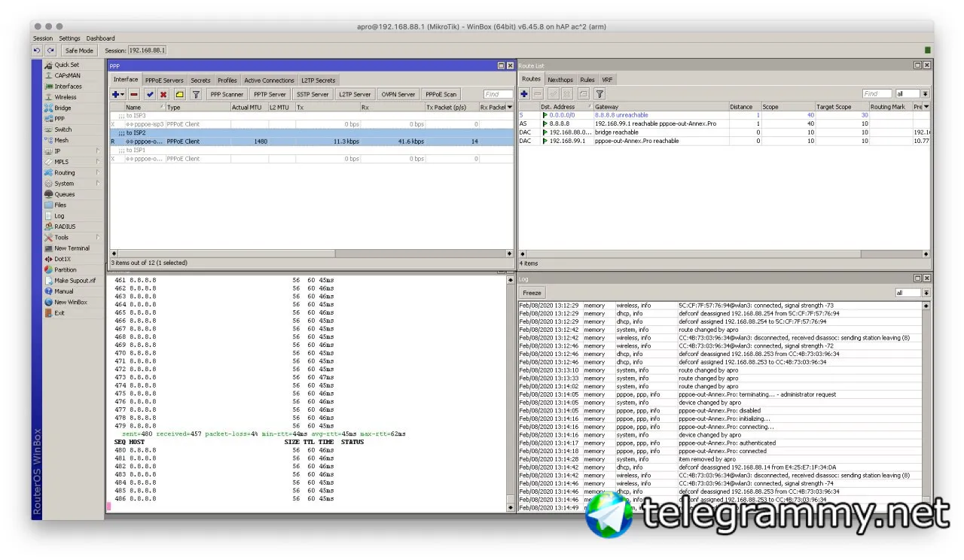Open Manual from the sidebar

click(x=63, y=291)
